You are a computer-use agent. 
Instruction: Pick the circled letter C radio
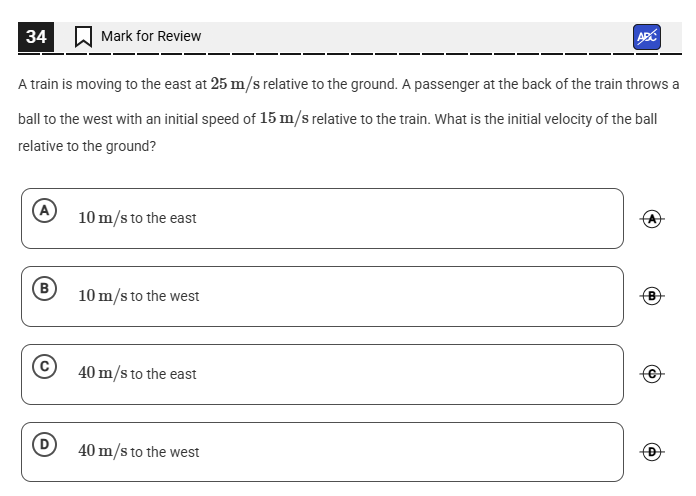[43, 367]
